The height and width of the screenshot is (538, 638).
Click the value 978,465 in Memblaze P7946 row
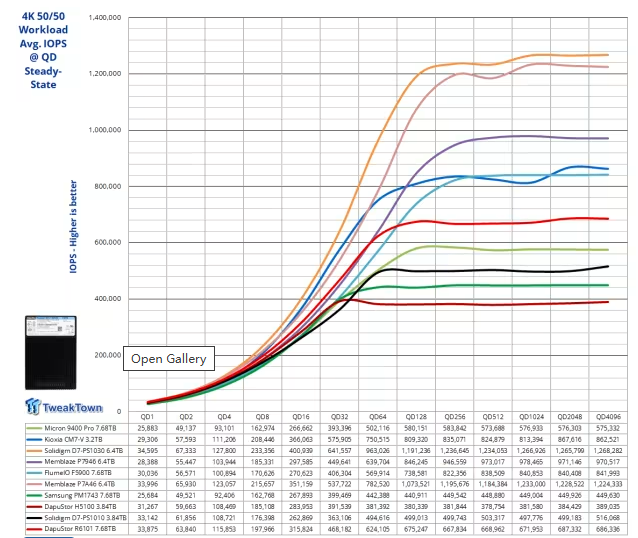coord(531,462)
